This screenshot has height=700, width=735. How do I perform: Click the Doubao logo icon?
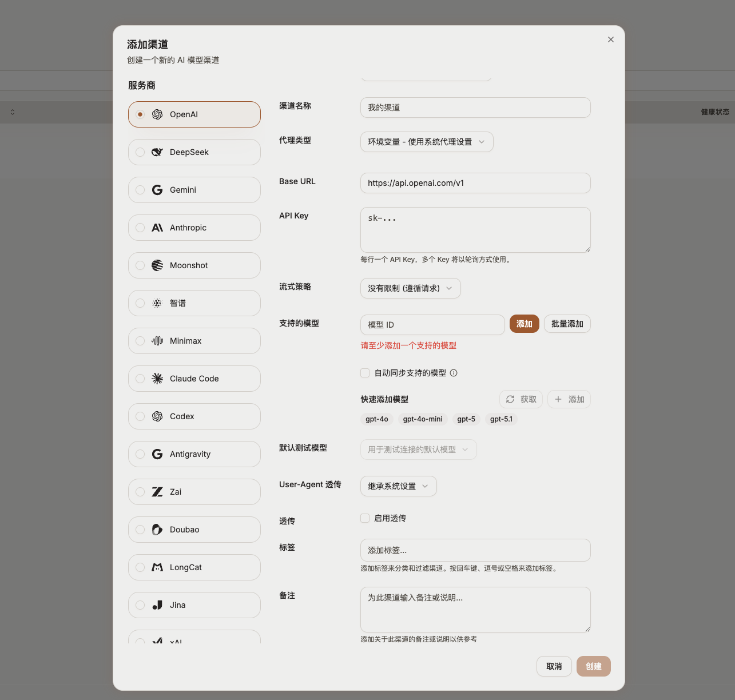(157, 530)
